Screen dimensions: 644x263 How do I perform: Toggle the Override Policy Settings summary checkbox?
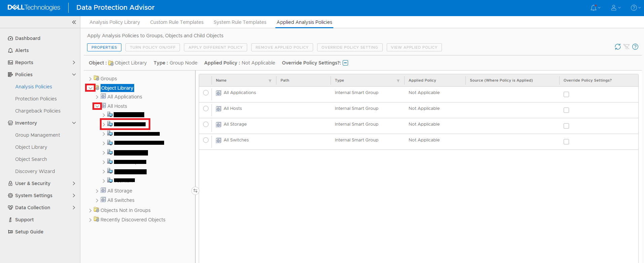(345, 63)
